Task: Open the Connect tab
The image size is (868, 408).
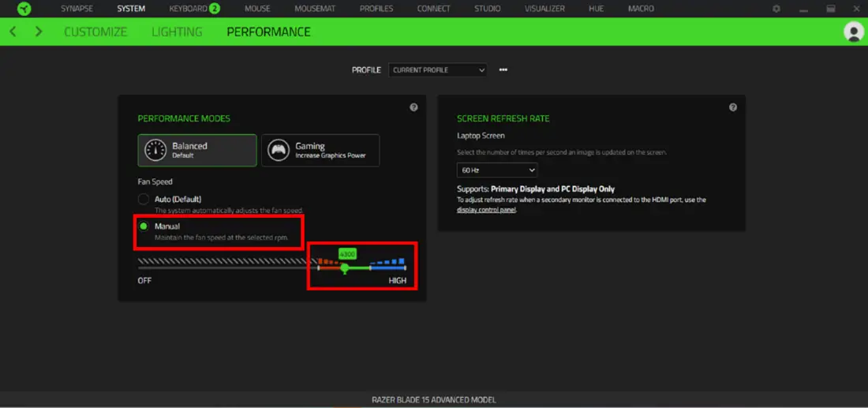Action: pos(433,9)
